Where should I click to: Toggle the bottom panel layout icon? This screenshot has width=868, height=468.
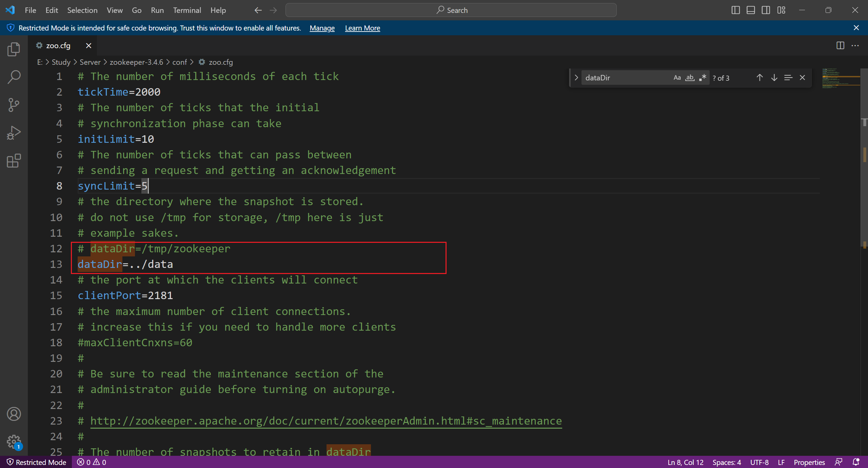pyautogui.click(x=751, y=10)
